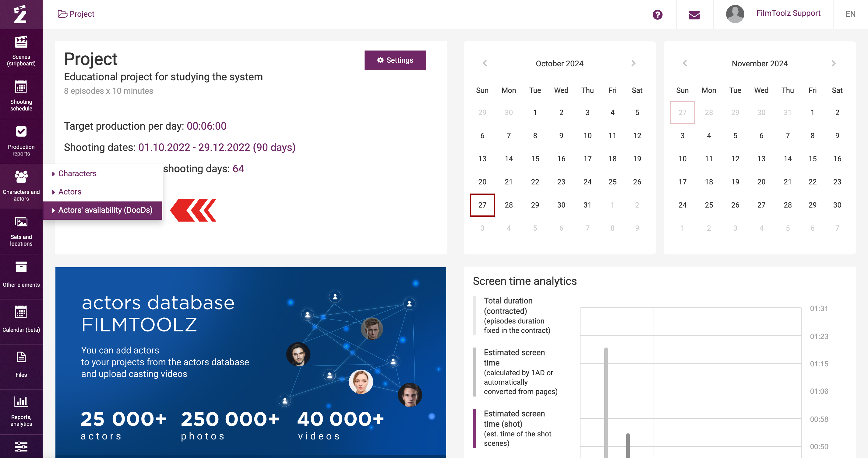
Task: Select November 22 in the calendar
Action: click(x=812, y=182)
